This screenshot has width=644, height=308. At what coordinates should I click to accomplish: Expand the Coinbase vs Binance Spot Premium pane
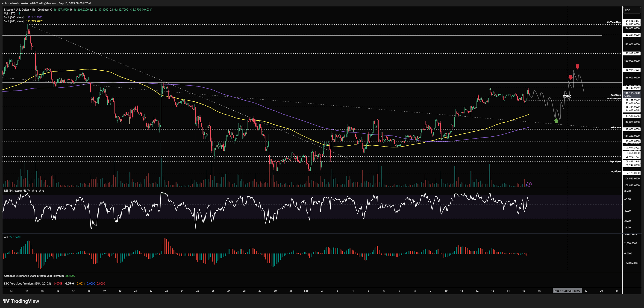(x=34, y=276)
